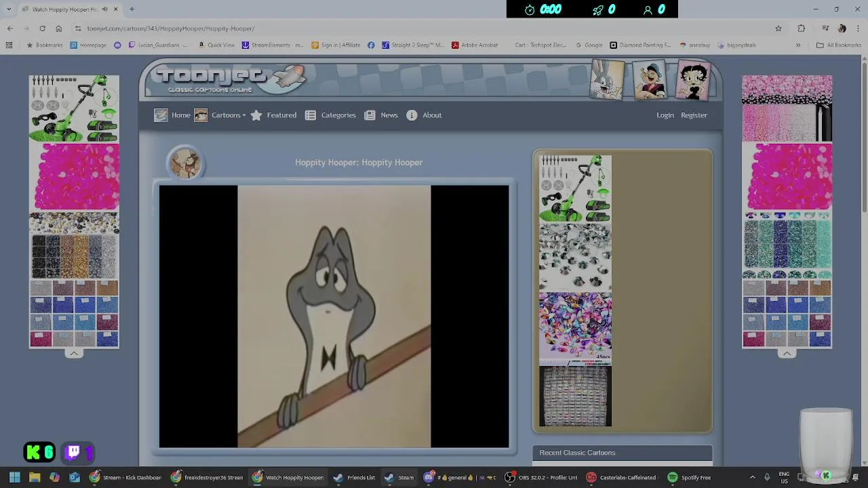Click the Login link

(x=665, y=115)
